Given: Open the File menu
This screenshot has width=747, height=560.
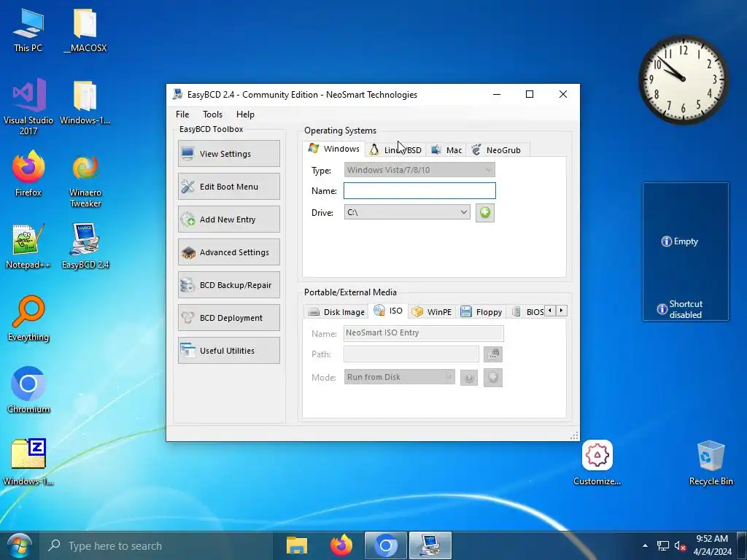Looking at the screenshot, I should 182,114.
